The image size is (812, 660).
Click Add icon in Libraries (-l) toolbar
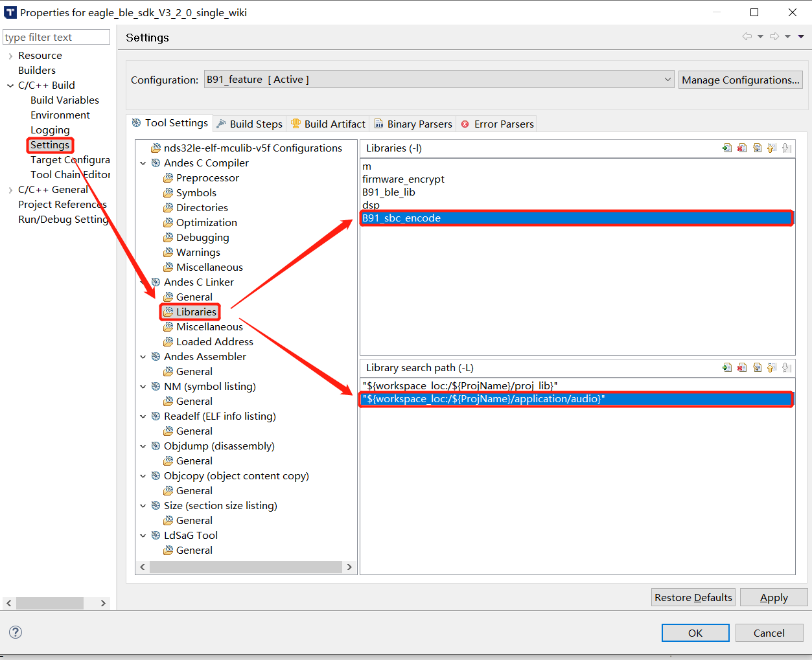pyautogui.click(x=727, y=148)
